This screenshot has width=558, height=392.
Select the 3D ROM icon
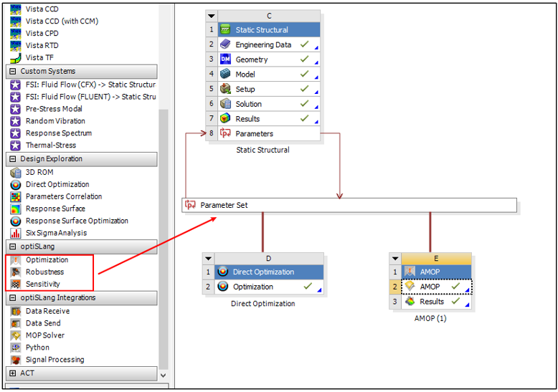click(15, 173)
